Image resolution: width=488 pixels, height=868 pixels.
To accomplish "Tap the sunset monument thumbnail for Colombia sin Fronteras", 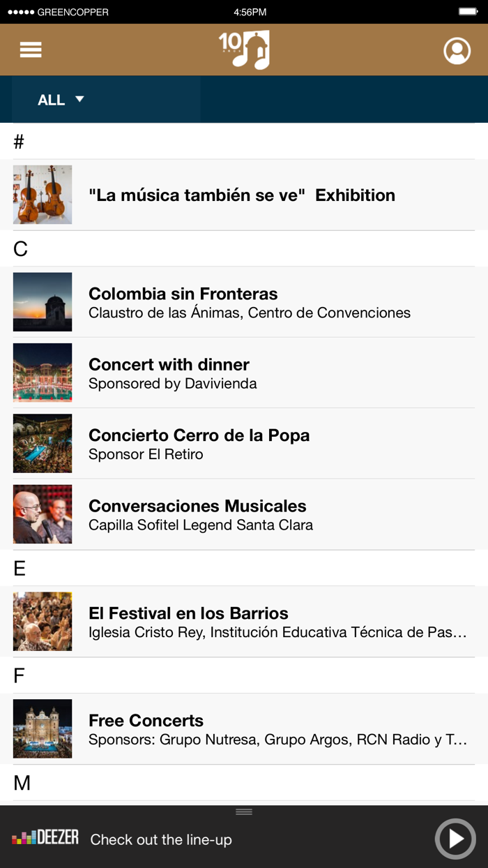I will click(42, 302).
